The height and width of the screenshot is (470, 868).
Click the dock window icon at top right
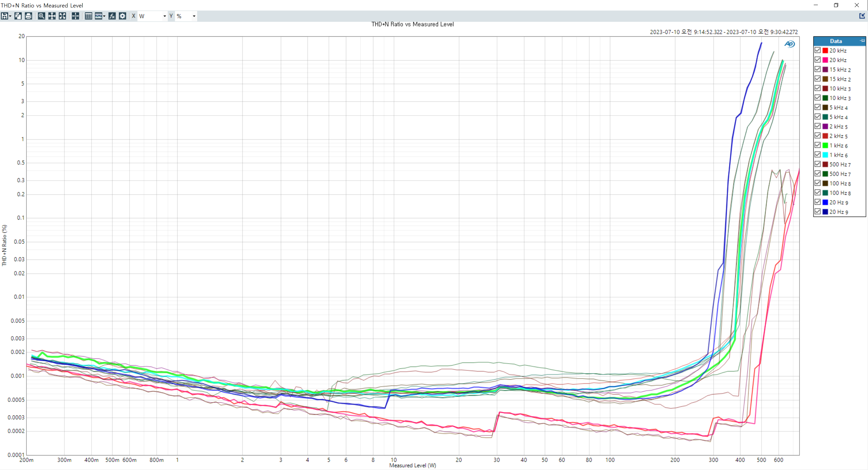pyautogui.click(x=862, y=16)
